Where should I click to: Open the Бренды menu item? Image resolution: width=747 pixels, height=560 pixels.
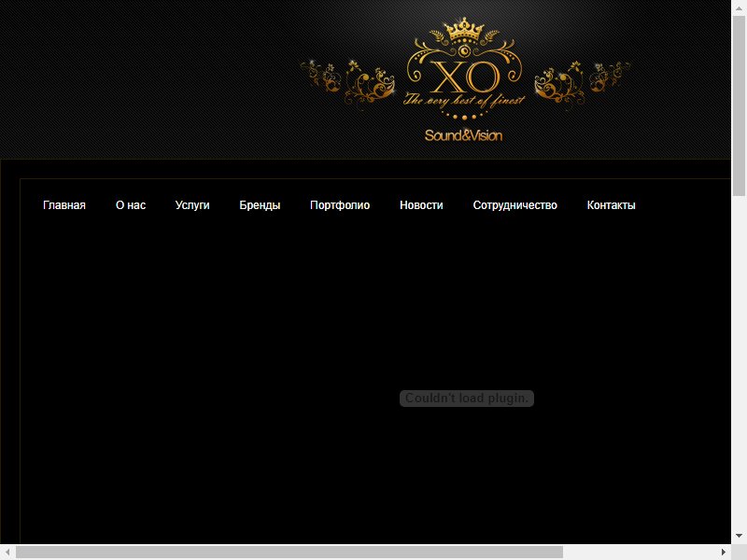click(x=260, y=205)
